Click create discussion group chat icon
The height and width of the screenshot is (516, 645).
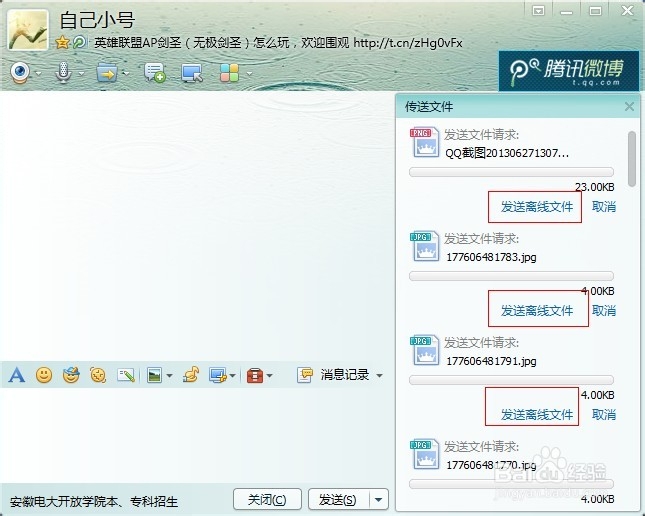(155, 73)
